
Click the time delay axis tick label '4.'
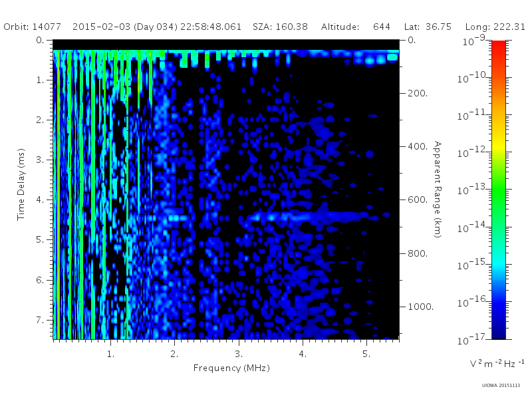tap(41, 200)
